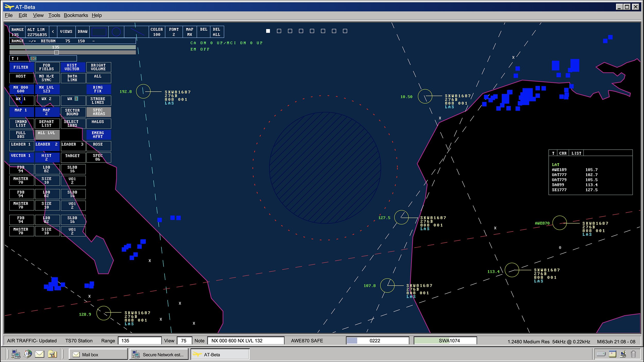
Task: Click the trash icon in the system tray
Action: click(x=634, y=354)
